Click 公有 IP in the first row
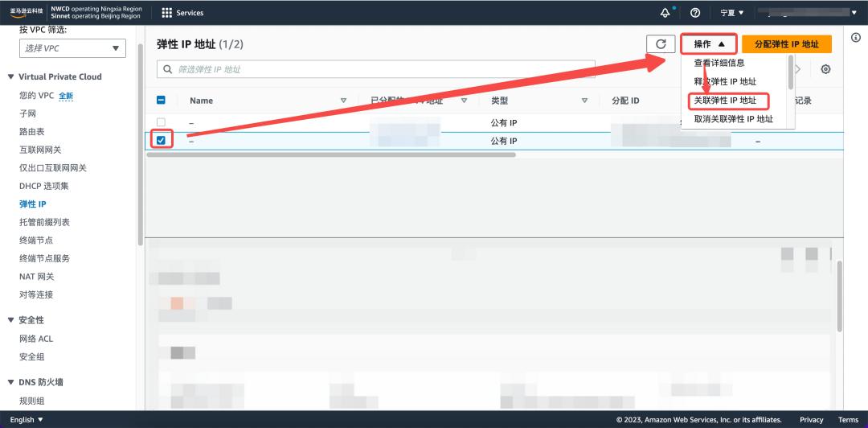This screenshot has height=428, width=868. click(504, 122)
